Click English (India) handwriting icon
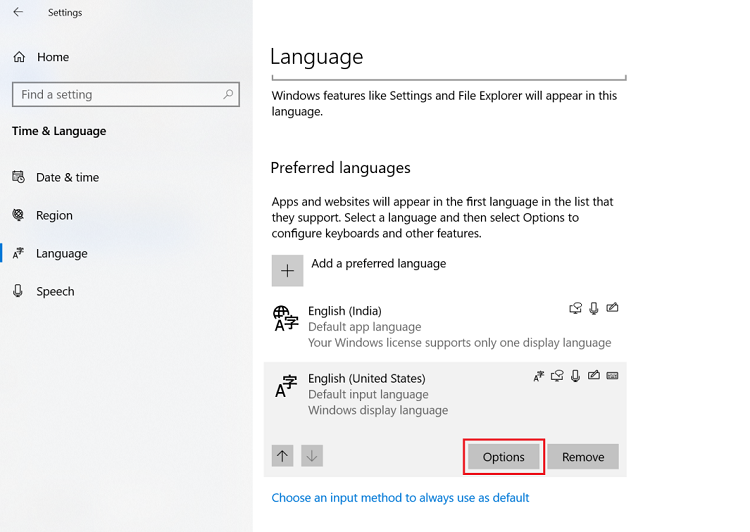 click(x=612, y=308)
